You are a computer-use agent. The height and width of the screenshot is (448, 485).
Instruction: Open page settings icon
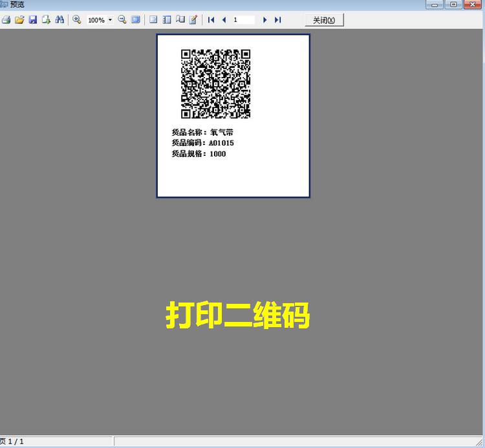coord(153,20)
